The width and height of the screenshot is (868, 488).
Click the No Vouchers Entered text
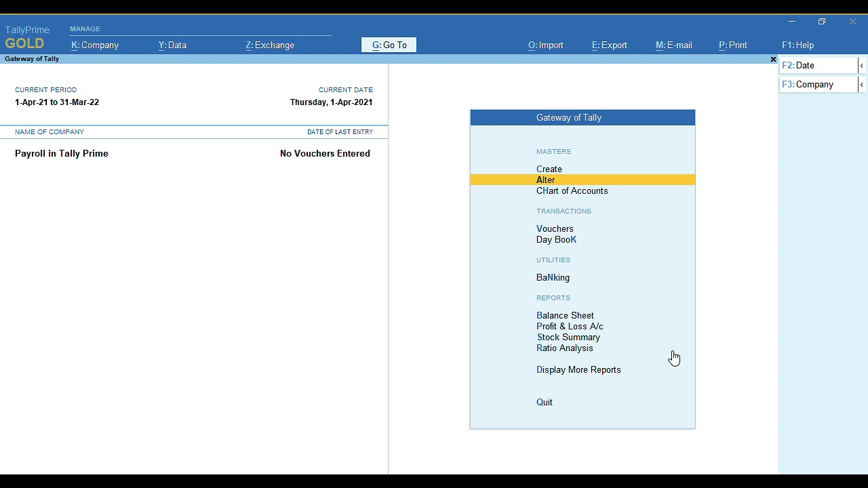[325, 154]
